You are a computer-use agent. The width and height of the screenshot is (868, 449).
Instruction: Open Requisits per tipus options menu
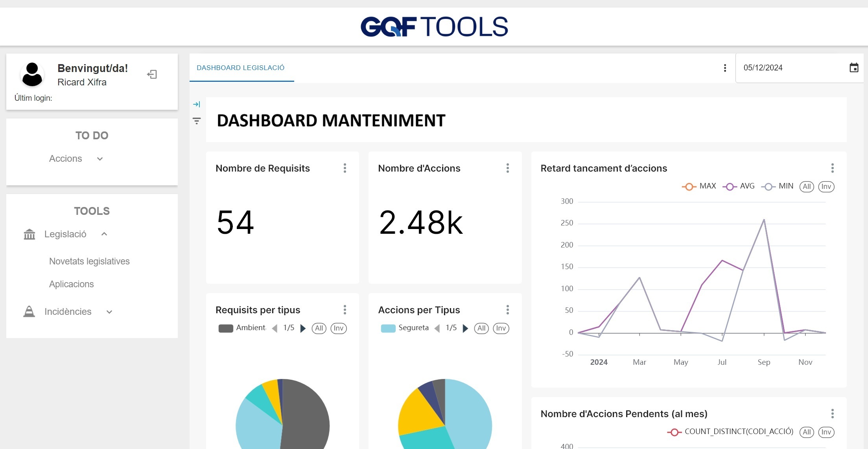(x=345, y=310)
